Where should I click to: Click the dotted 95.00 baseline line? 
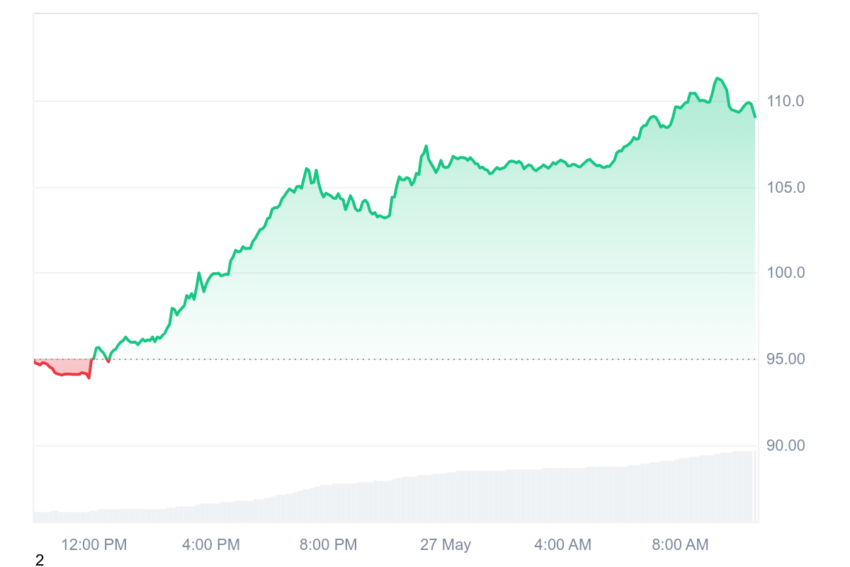click(x=434, y=359)
